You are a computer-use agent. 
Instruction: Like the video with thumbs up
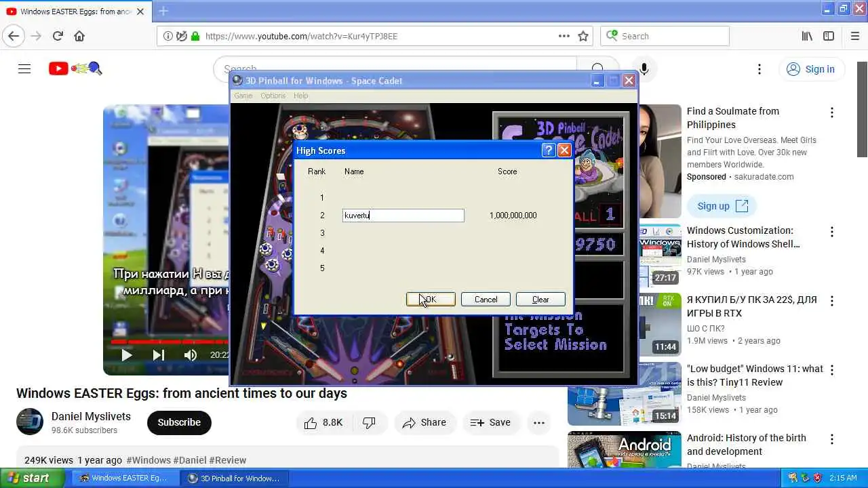323,423
